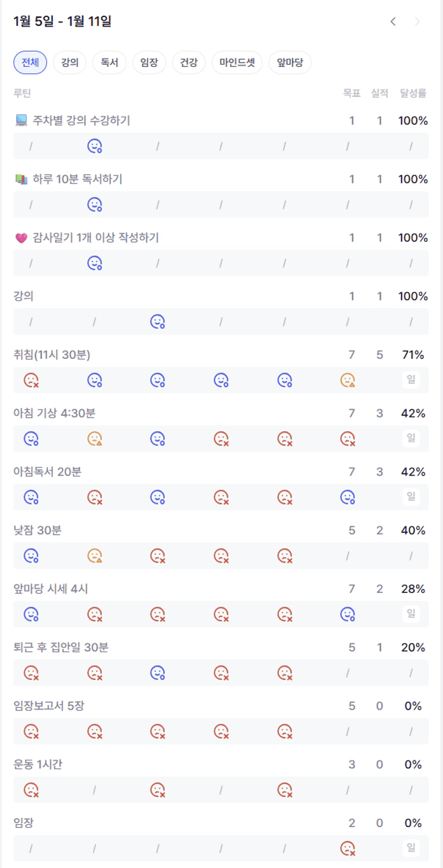
Task: Click heart icon beside 감사일기 routine
Action: click(x=21, y=238)
